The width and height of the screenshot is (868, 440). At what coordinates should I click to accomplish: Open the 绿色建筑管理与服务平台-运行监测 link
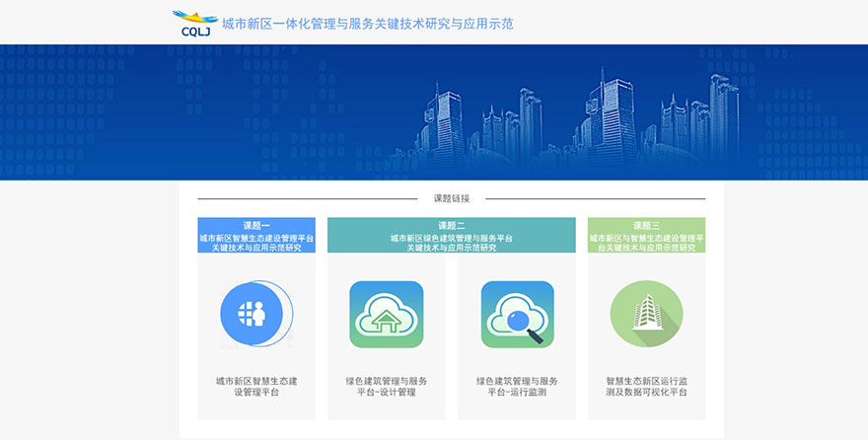[517, 386]
